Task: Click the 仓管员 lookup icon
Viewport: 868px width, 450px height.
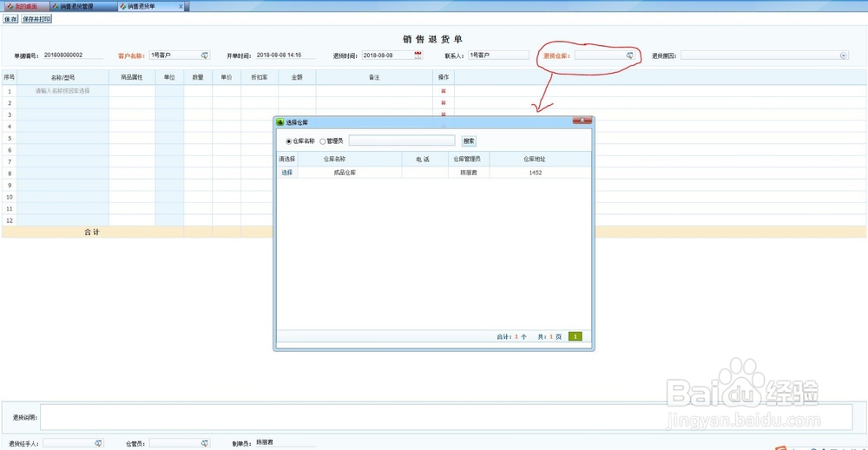Action: click(x=204, y=443)
